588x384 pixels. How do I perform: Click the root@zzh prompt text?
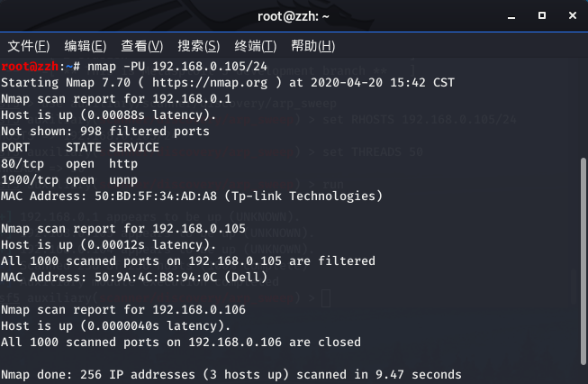[x=36, y=66]
